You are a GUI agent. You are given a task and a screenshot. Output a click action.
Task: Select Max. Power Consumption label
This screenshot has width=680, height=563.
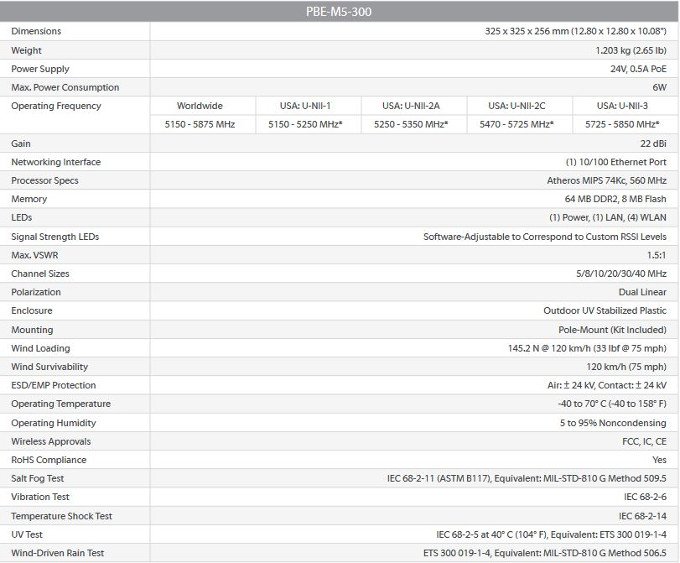pos(65,88)
